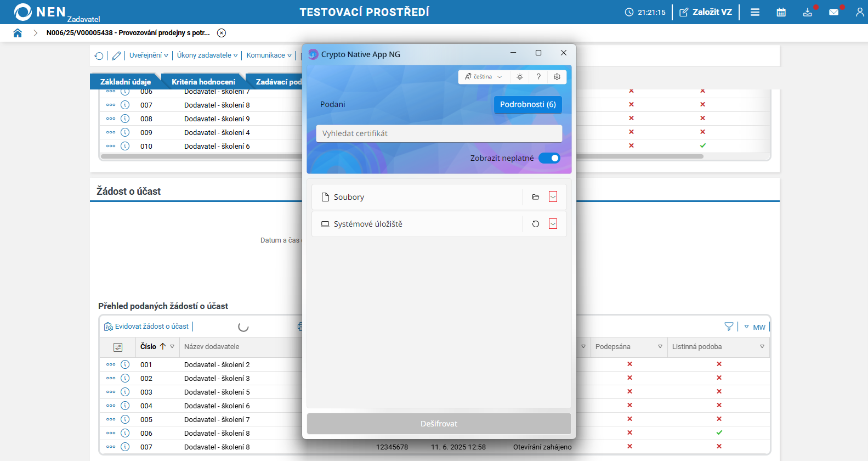Click the Podrobnosti (6) button
The width and height of the screenshot is (868, 461).
[x=528, y=104]
